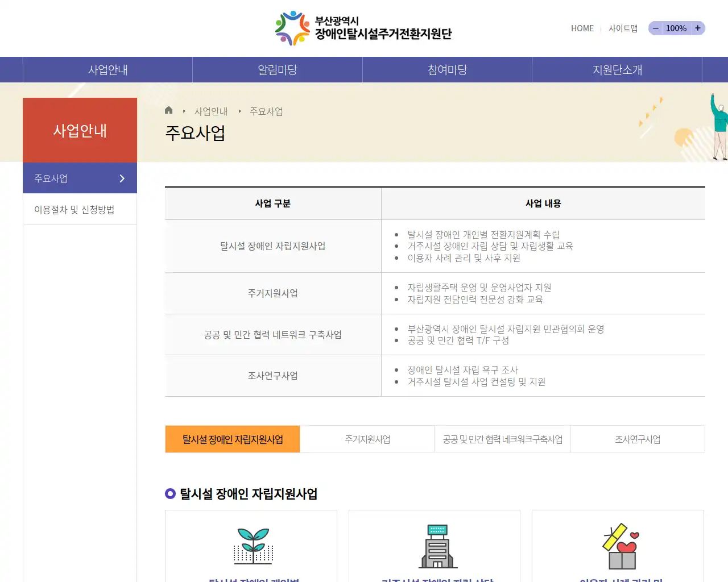The width and height of the screenshot is (728, 582).
Task: Click table cell 공공 및 민간 협력 네트워크 구축사업
Action: click(x=273, y=335)
